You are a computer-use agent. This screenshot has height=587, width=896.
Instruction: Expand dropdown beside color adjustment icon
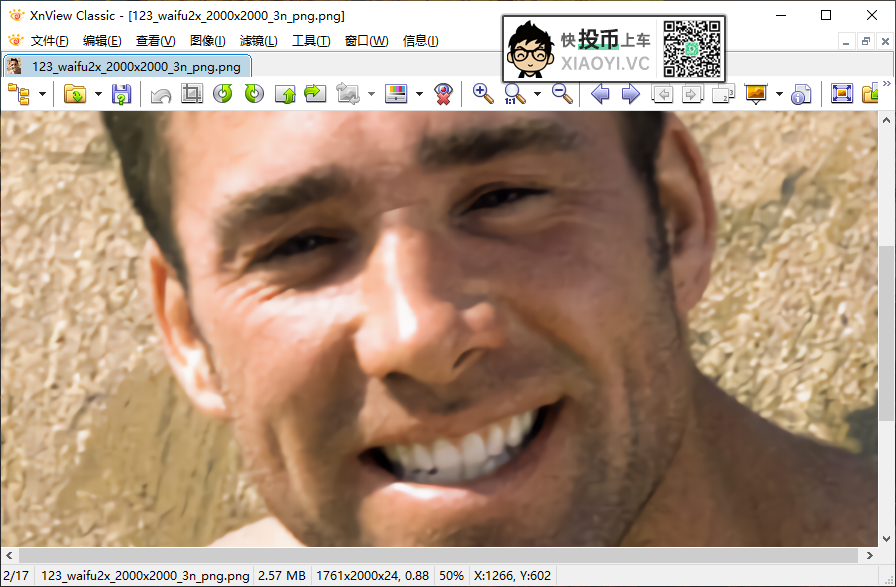click(419, 94)
